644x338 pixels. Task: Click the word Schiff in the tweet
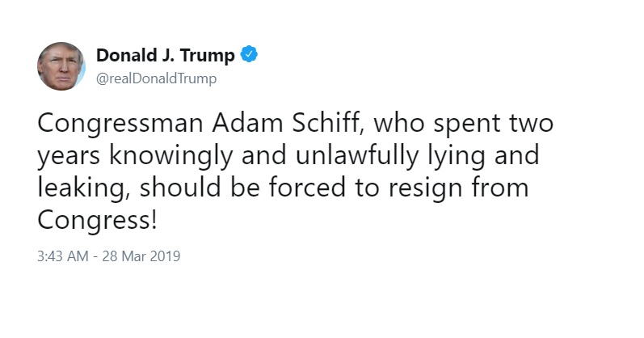pyautogui.click(x=328, y=123)
